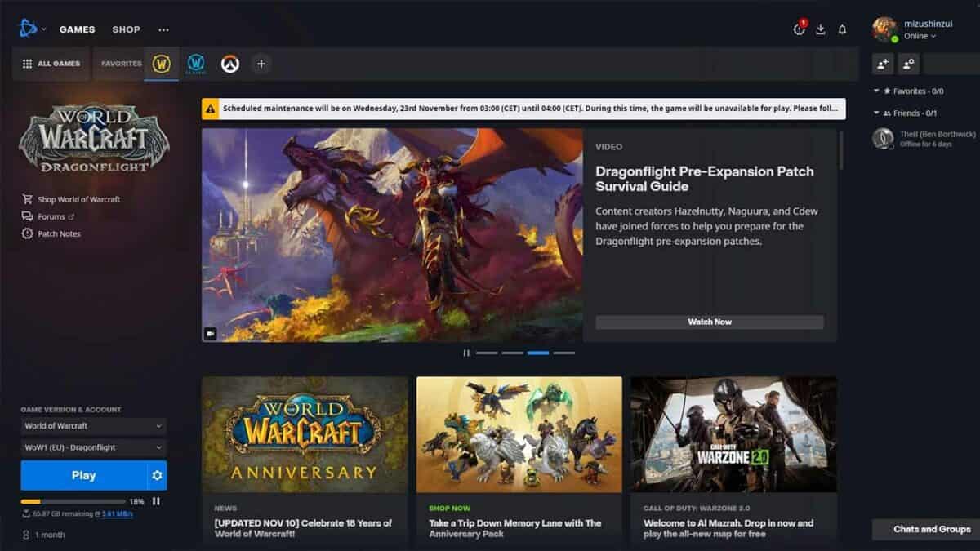Screen dimensions: 980x551
Task: Open the GAMES tab
Action: coord(77,29)
